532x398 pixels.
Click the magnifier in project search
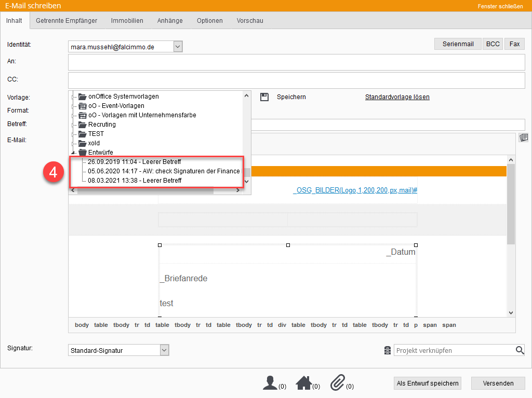pos(520,351)
